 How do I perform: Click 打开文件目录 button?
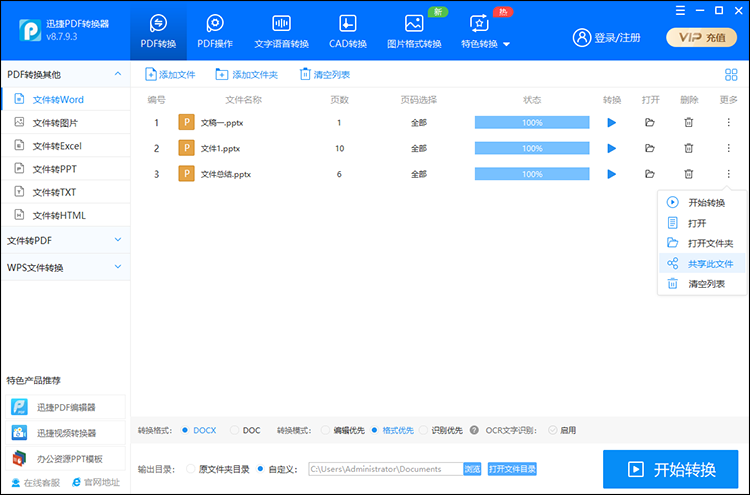click(512, 469)
